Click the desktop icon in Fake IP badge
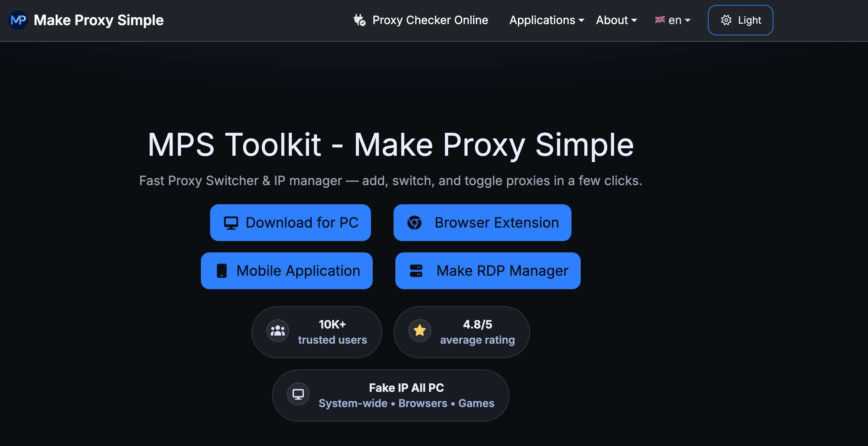Viewport: 868px width, 446px height. click(x=298, y=394)
